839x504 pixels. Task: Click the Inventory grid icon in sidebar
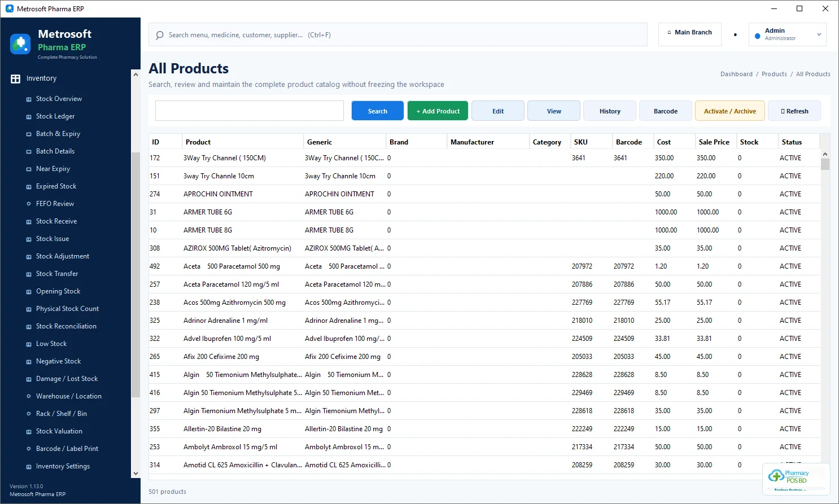click(16, 79)
